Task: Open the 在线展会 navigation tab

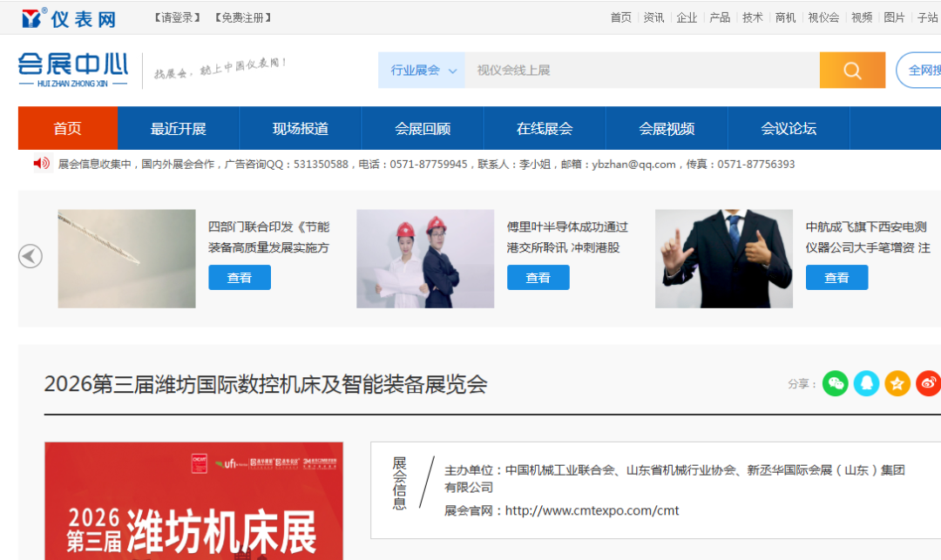Action: pyautogui.click(x=545, y=128)
